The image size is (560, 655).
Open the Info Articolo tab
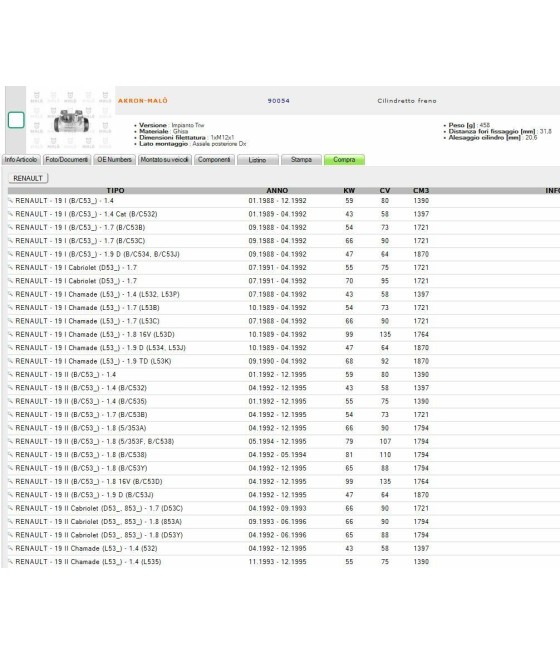[x=21, y=160]
